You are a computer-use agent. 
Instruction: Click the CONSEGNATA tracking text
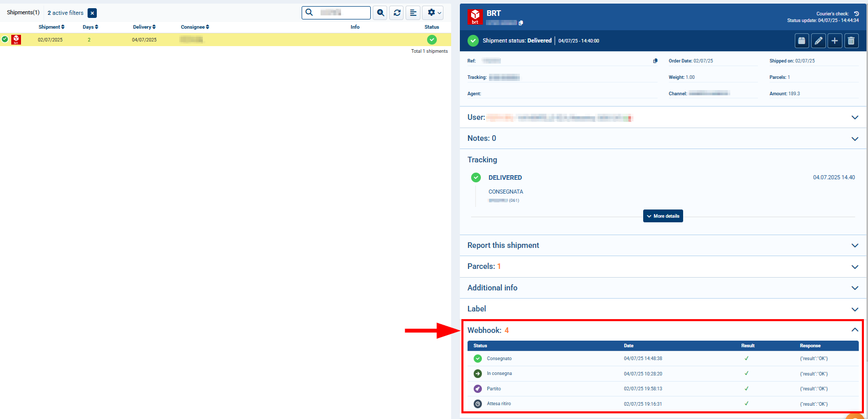[505, 192]
